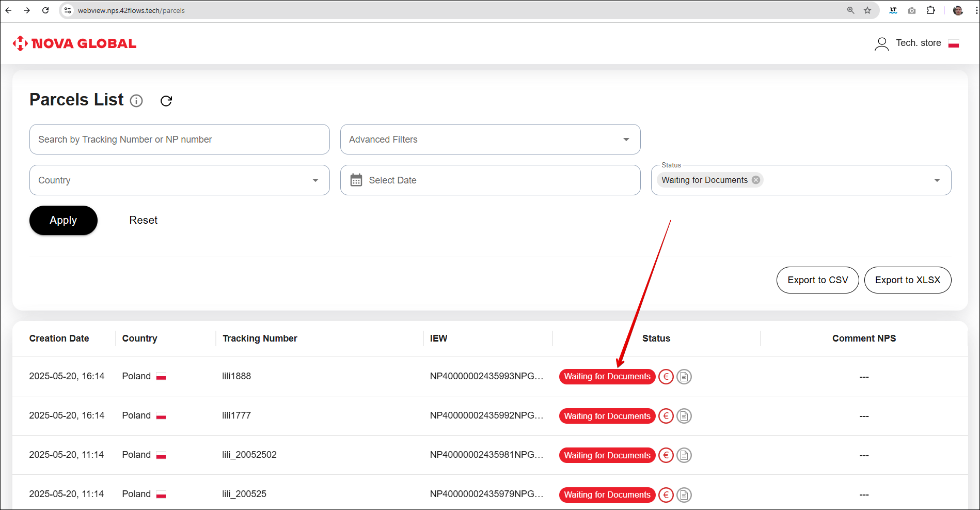Viewport: 980px width, 510px height.
Task: Expand the Advanced Filters dropdown
Action: click(626, 140)
